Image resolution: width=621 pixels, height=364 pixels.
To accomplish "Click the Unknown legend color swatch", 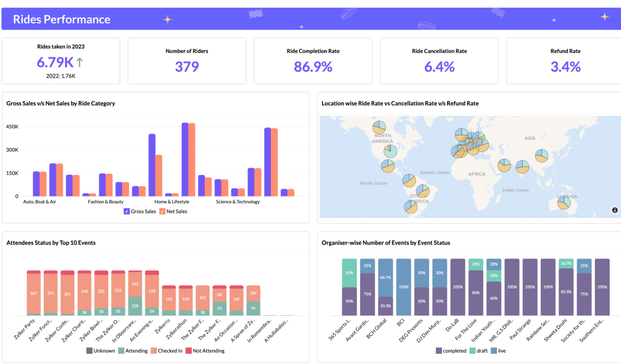I will click(x=89, y=351).
